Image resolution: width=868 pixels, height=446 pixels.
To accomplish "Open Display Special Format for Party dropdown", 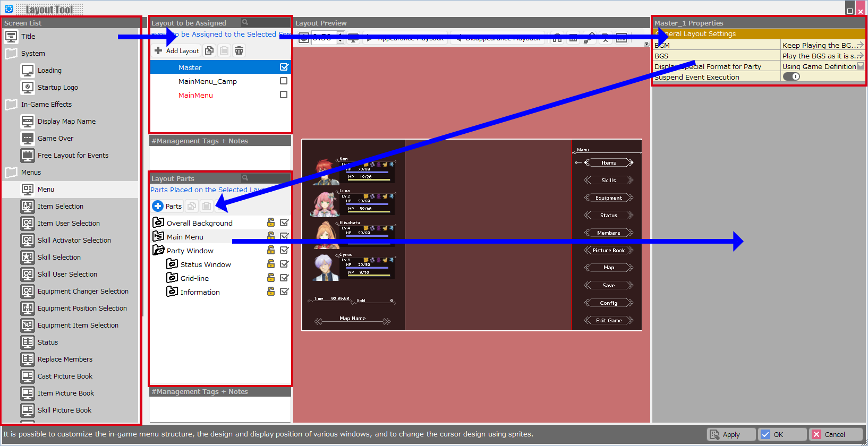I will pyautogui.click(x=861, y=66).
